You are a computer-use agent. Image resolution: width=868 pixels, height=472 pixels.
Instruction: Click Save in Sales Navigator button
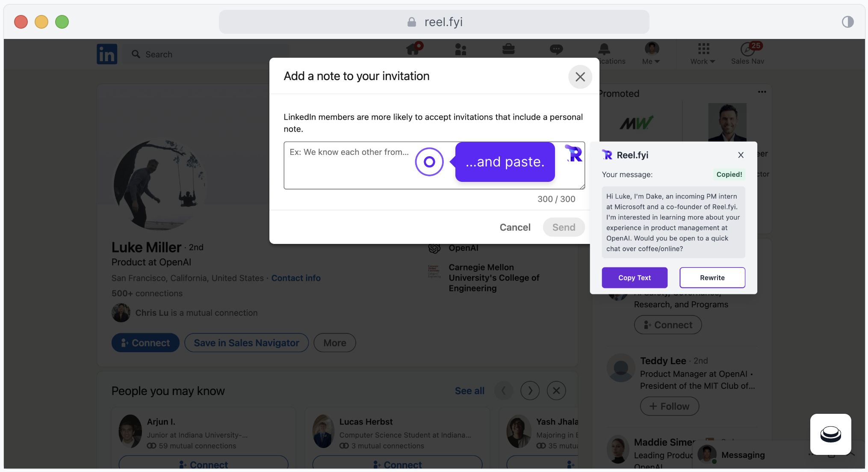click(x=246, y=343)
